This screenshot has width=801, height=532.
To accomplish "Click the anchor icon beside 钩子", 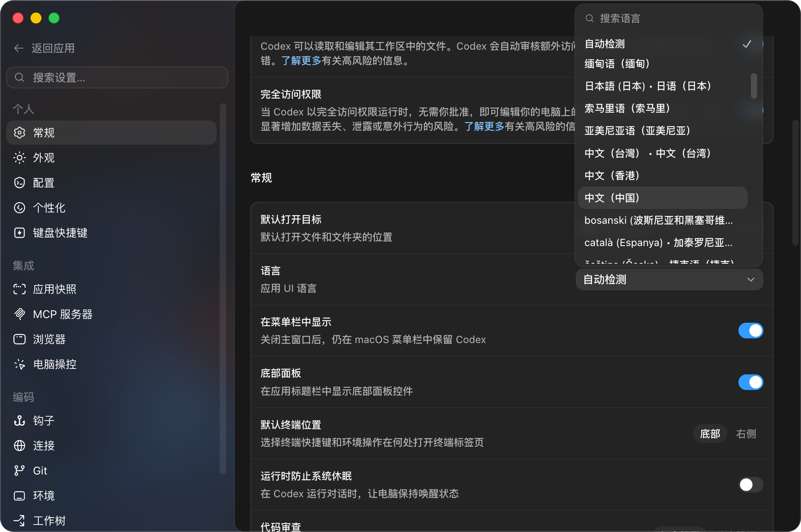I will (19, 421).
